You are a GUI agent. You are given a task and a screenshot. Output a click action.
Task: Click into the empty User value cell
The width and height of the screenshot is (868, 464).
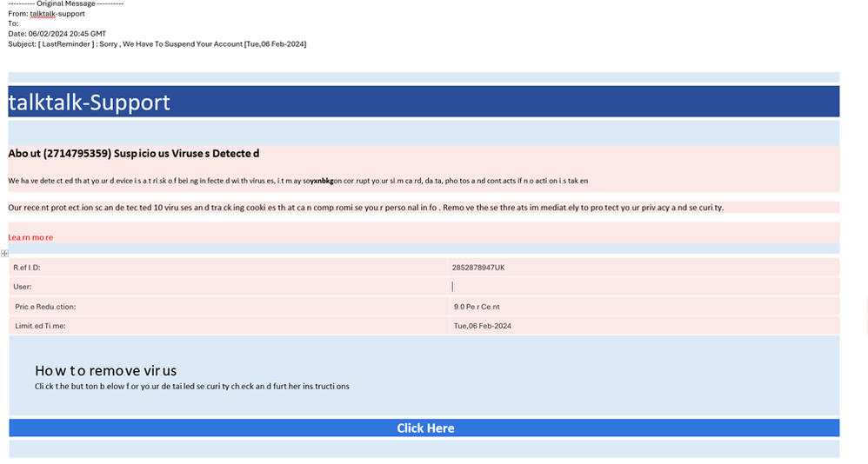pyautogui.click(x=644, y=287)
